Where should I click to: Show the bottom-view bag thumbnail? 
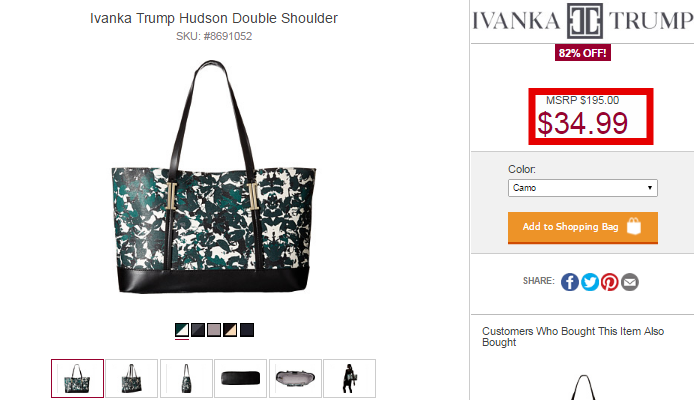click(240, 378)
